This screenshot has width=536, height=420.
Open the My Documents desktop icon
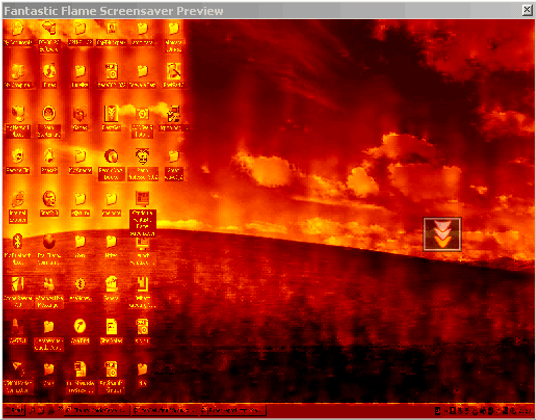(17, 28)
